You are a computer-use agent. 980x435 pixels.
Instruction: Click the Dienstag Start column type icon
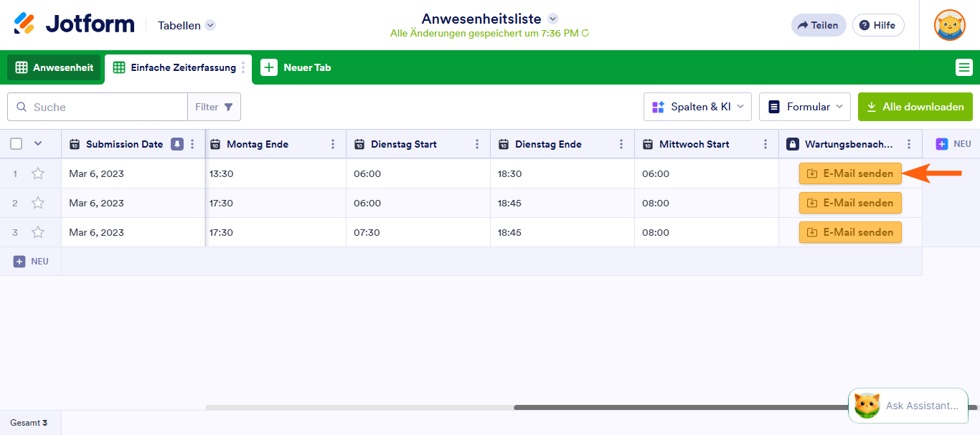(359, 144)
